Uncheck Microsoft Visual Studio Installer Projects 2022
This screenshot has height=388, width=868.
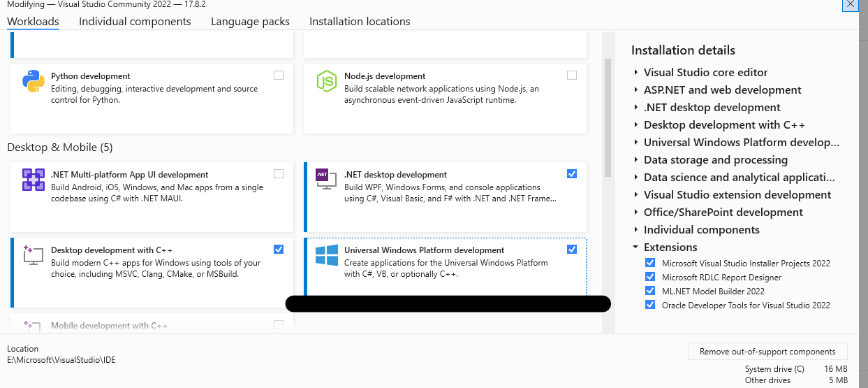click(650, 263)
